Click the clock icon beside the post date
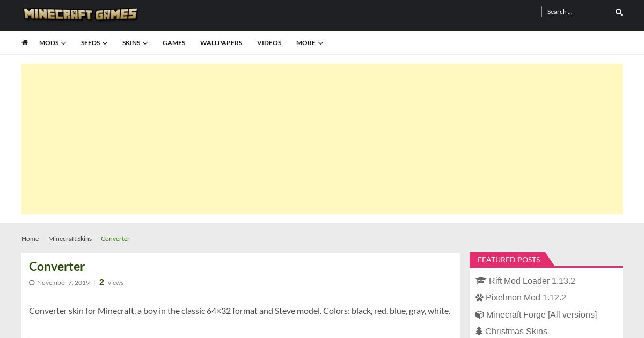Viewport: 644px width, 338px height. [x=32, y=283]
